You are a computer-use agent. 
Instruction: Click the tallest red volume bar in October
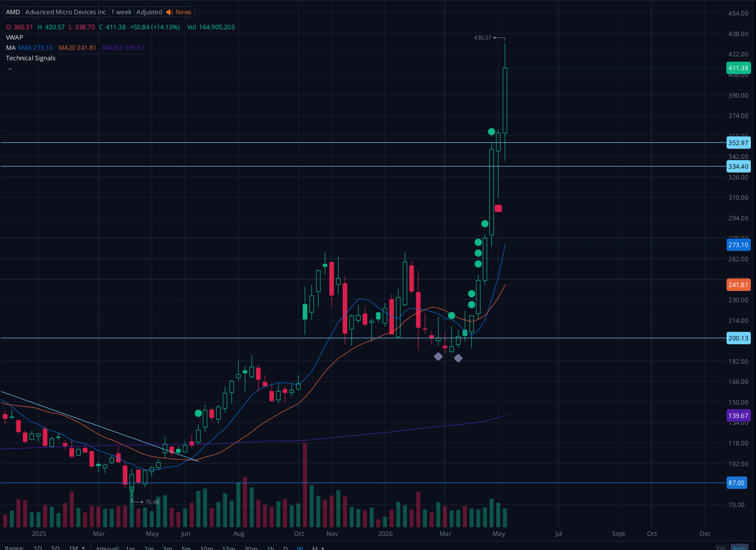pyautogui.click(x=306, y=485)
